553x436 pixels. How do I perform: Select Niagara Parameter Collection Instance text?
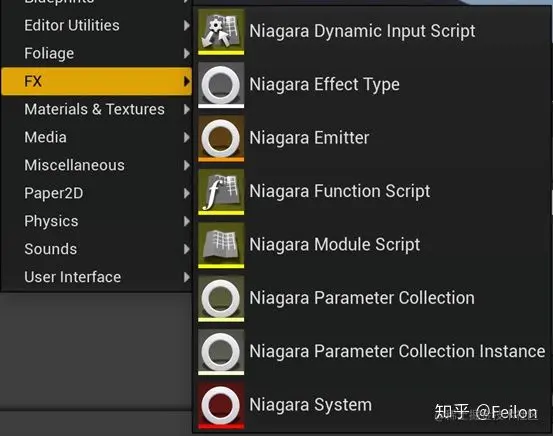pyautogui.click(x=397, y=351)
